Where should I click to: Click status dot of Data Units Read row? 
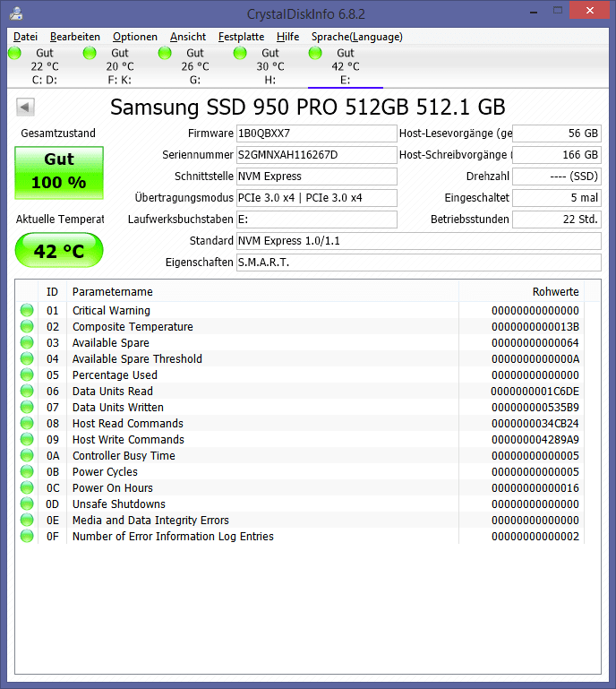click(x=27, y=391)
